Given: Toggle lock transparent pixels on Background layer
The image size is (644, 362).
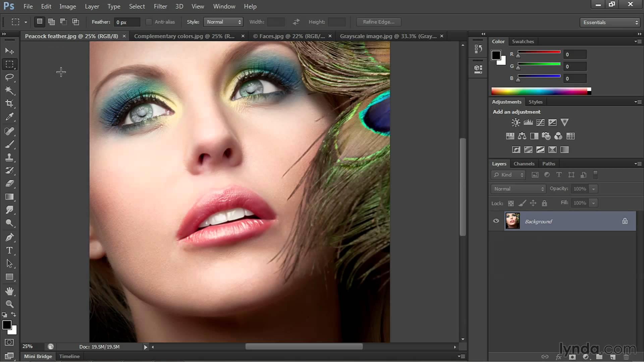Looking at the screenshot, I should click(x=511, y=203).
